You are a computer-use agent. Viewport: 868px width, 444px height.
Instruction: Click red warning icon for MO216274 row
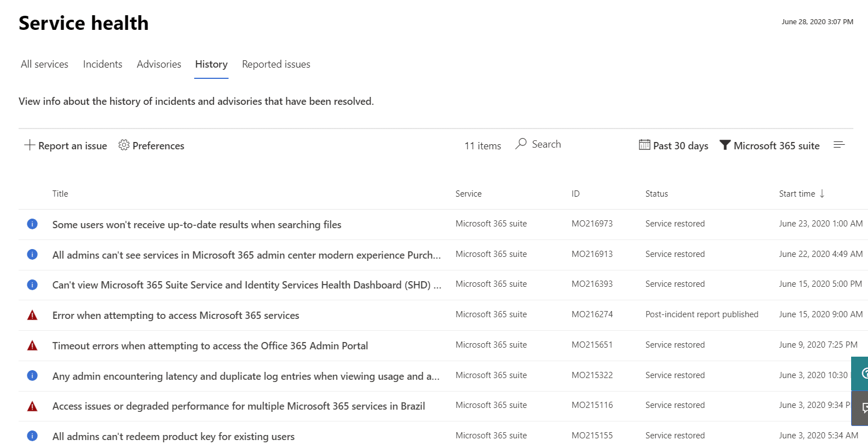(32, 315)
